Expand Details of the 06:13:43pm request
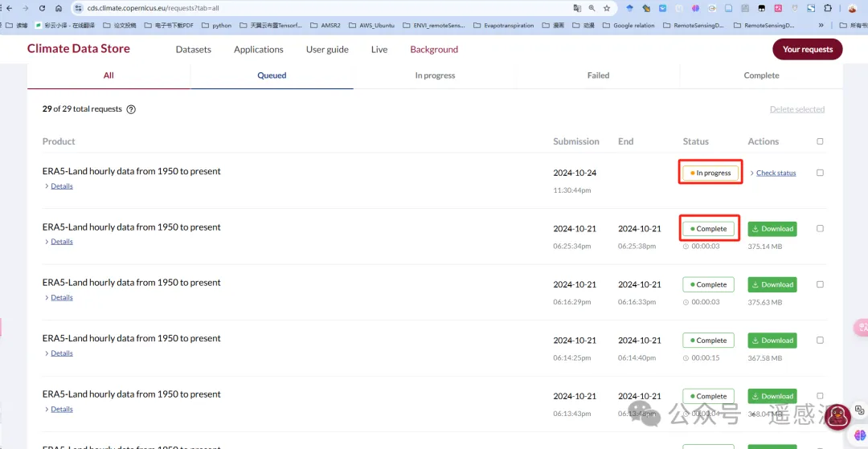This screenshot has width=868, height=449. [x=61, y=409]
